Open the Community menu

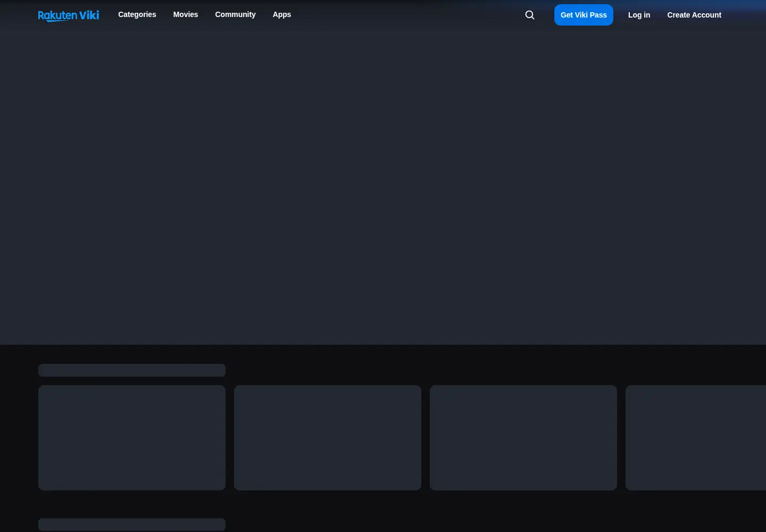[235, 14]
